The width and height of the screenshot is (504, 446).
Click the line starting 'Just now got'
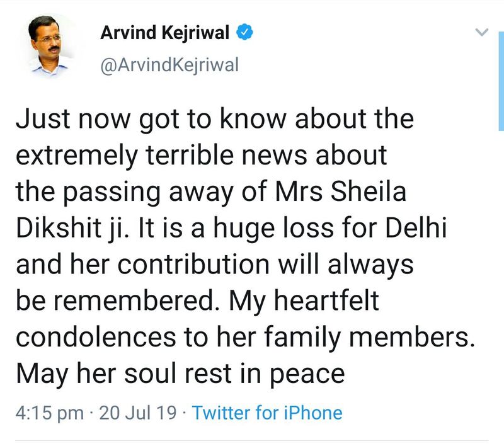[214, 119]
